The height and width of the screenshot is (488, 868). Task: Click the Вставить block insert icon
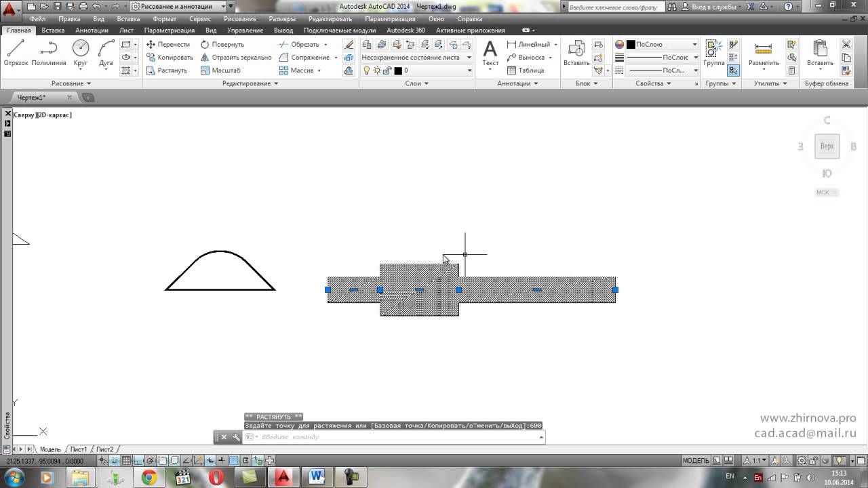[x=576, y=53]
